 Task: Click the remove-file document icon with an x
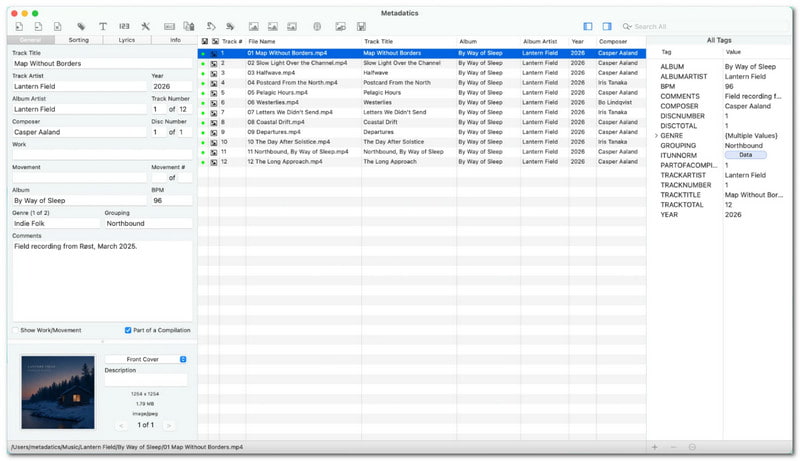click(57, 27)
